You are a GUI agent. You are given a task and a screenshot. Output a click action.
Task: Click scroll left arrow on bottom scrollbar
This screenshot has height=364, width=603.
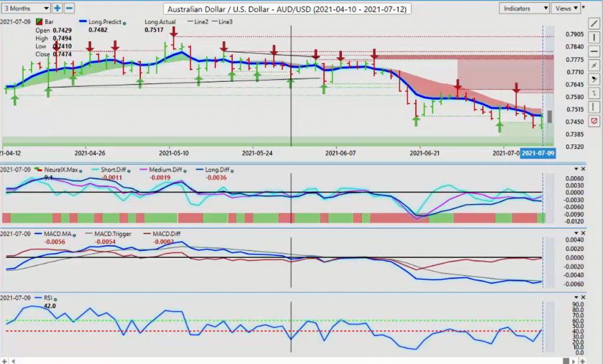point(14,361)
